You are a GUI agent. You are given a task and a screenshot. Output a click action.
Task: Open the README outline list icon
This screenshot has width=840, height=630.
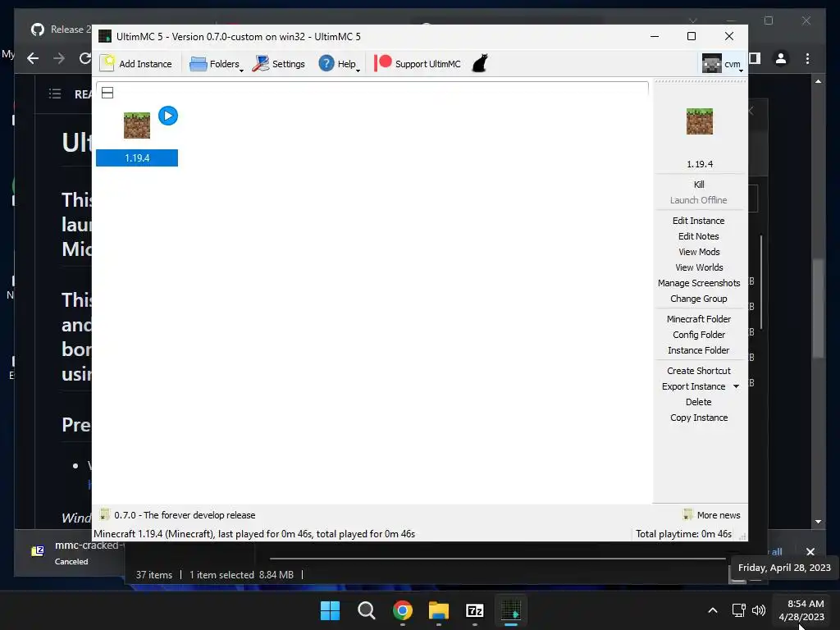(x=55, y=94)
